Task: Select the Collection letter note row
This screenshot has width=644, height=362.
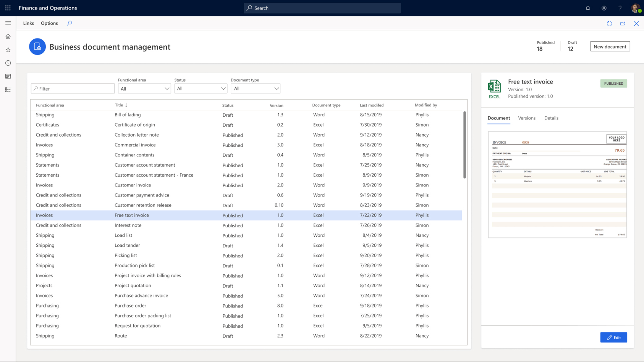Action: pyautogui.click(x=246, y=135)
